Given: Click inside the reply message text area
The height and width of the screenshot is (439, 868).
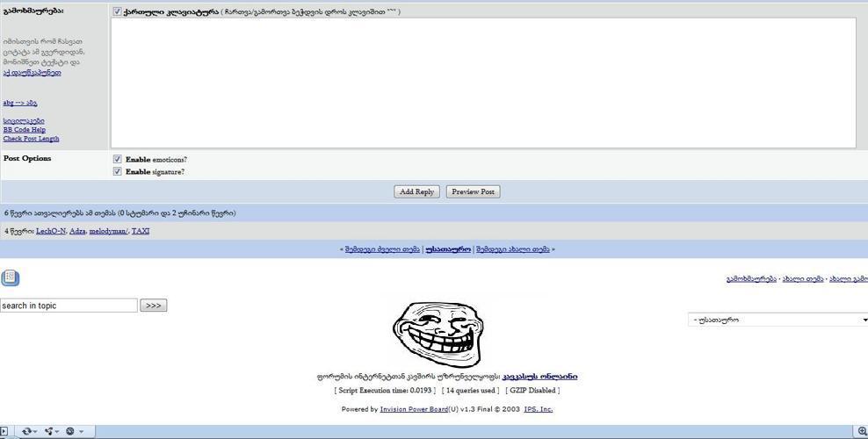Looking at the screenshot, I should [x=483, y=83].
